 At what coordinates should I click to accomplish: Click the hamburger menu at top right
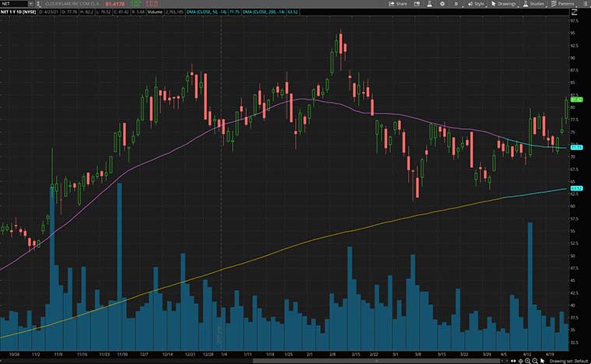coord(586,4)
